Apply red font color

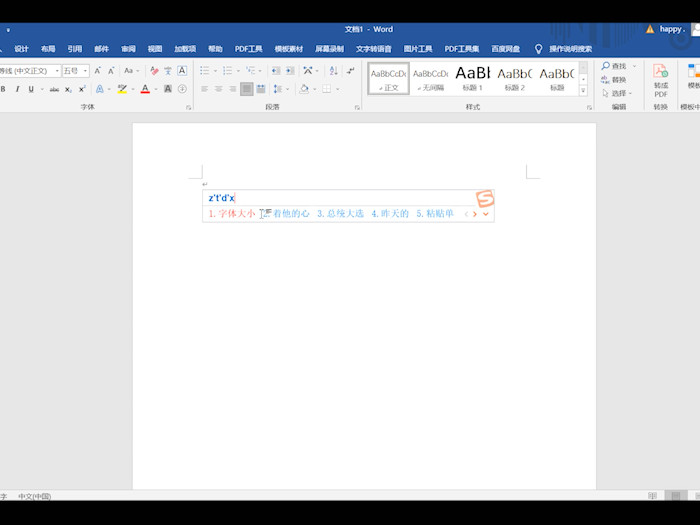(x=145, y=89)
